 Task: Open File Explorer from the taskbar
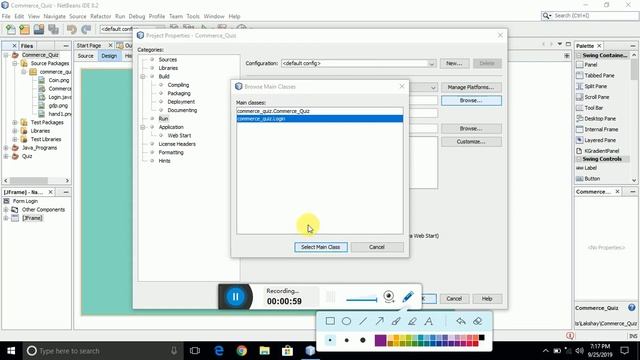click(x=264, y=351)
